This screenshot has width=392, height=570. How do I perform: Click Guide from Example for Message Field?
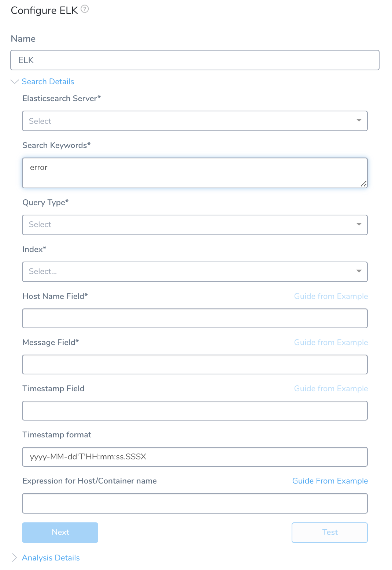[x=331, y=343]
